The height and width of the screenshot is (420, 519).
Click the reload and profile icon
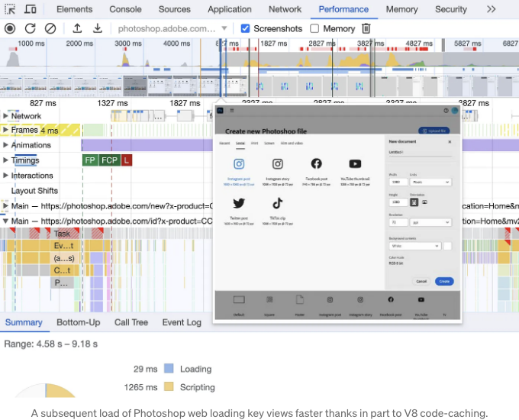point(30,28)
